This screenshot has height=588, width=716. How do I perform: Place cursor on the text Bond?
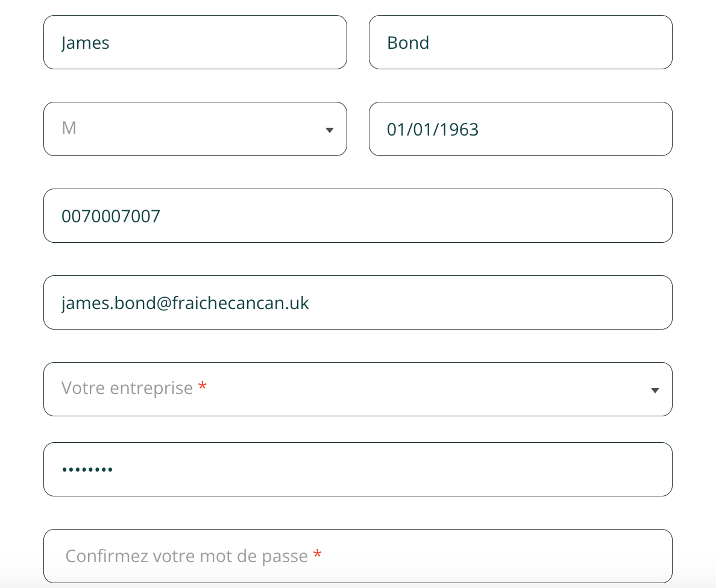coord(408,42)
